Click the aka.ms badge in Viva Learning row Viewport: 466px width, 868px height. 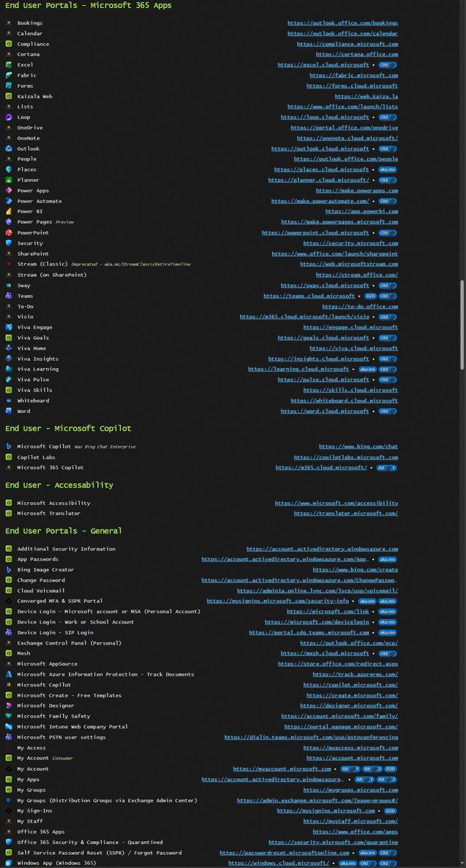tap(368, 369)
